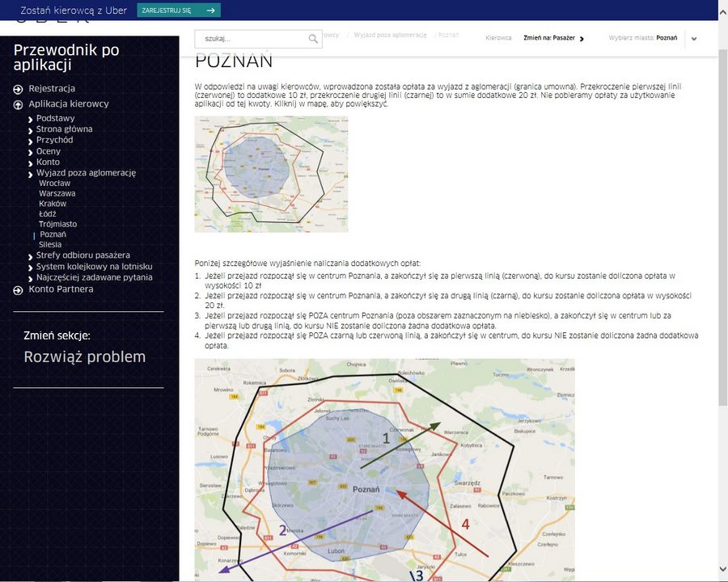Expand Najczęściej zadawane pytania chevron

[x=31, y=278]
